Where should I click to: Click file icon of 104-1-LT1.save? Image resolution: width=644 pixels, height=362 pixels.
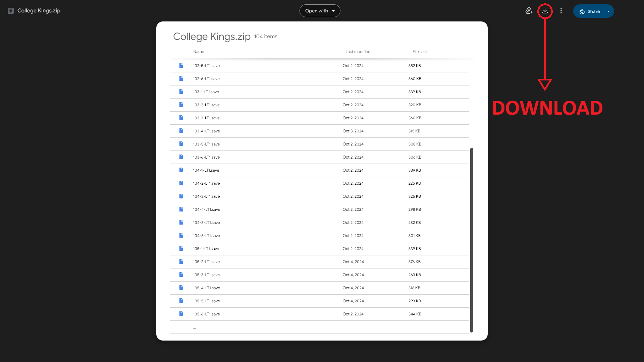[x=181, y=170]
